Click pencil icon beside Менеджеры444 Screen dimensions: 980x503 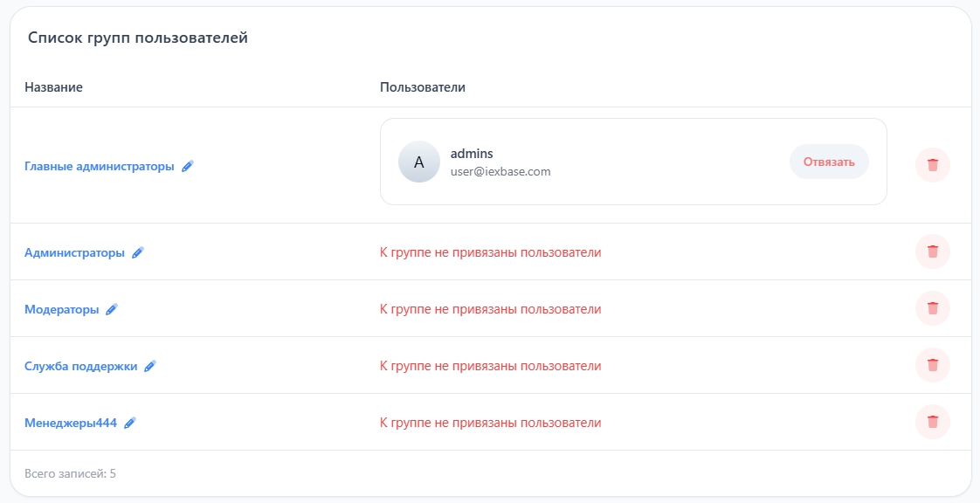(x=130, y=423)
